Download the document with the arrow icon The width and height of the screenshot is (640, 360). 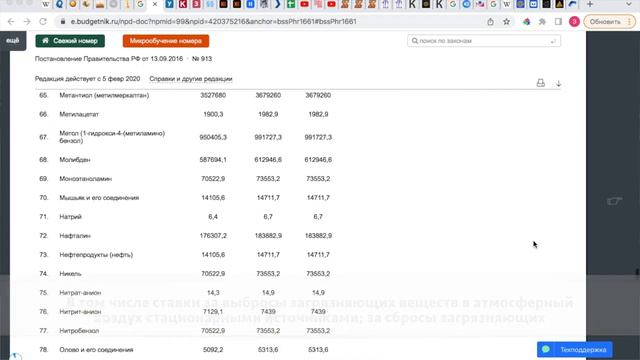(558, 83)
